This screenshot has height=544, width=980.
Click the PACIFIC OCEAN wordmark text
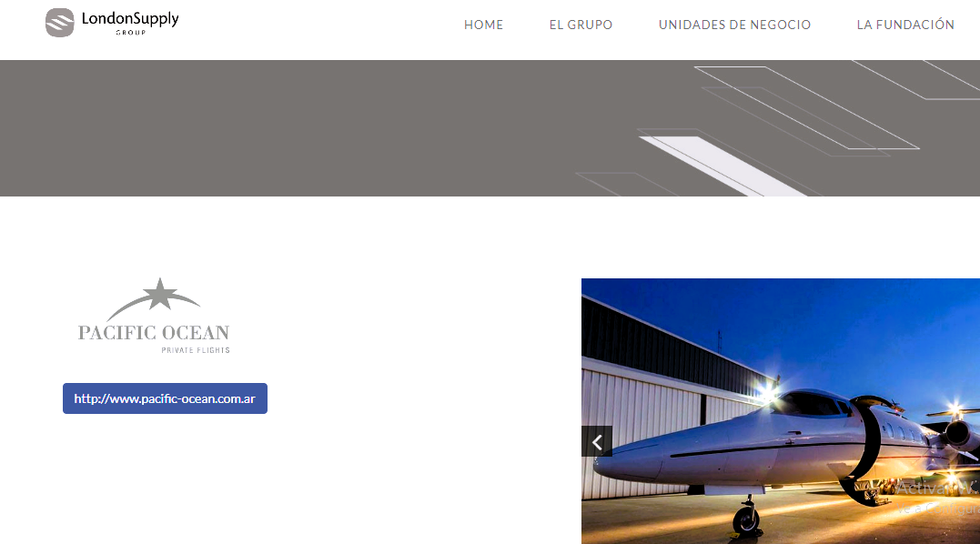[x=154, y=332]
